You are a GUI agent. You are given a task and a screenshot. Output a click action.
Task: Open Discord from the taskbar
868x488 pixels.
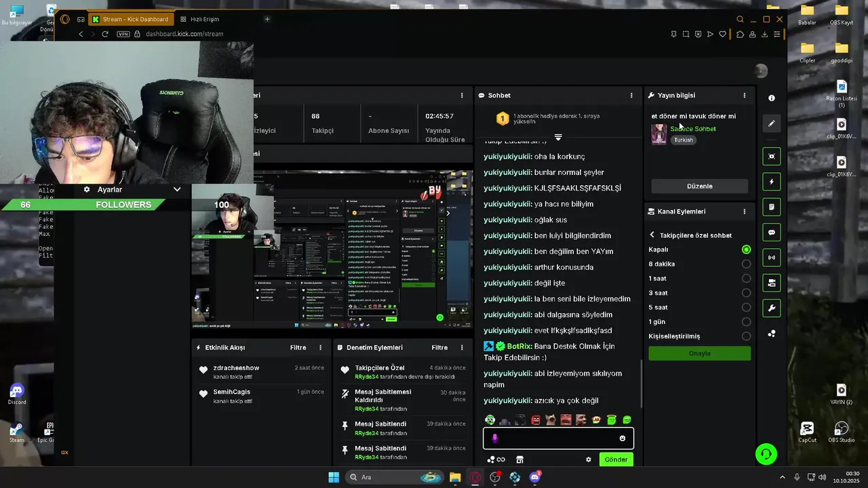535,477
